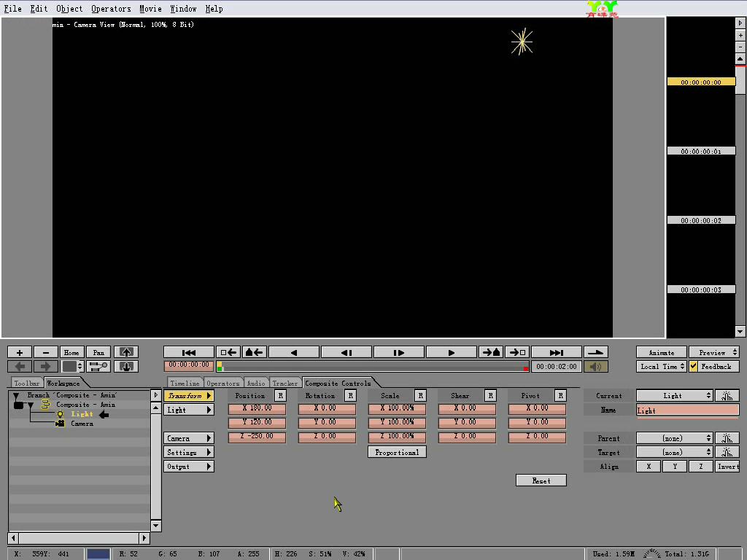This screenshot has width=747, height=560.
Task: Open the Light controls category
Action: pos(189,410)
